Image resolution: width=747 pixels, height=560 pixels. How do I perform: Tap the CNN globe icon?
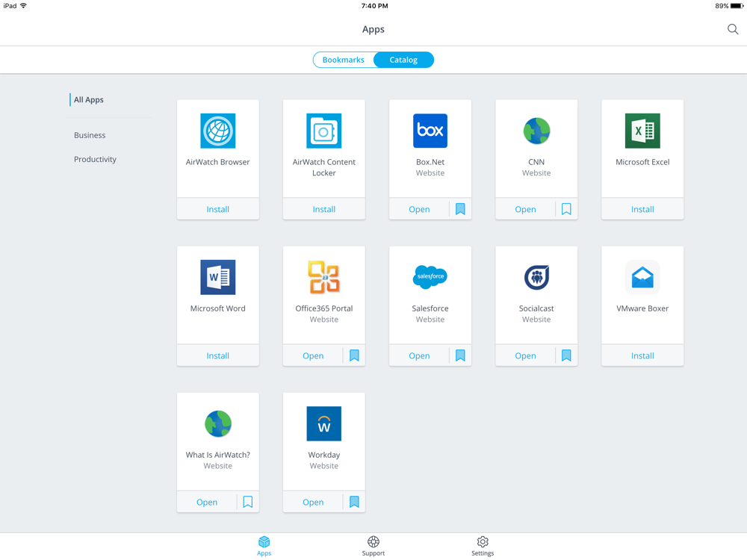point(536,131)
